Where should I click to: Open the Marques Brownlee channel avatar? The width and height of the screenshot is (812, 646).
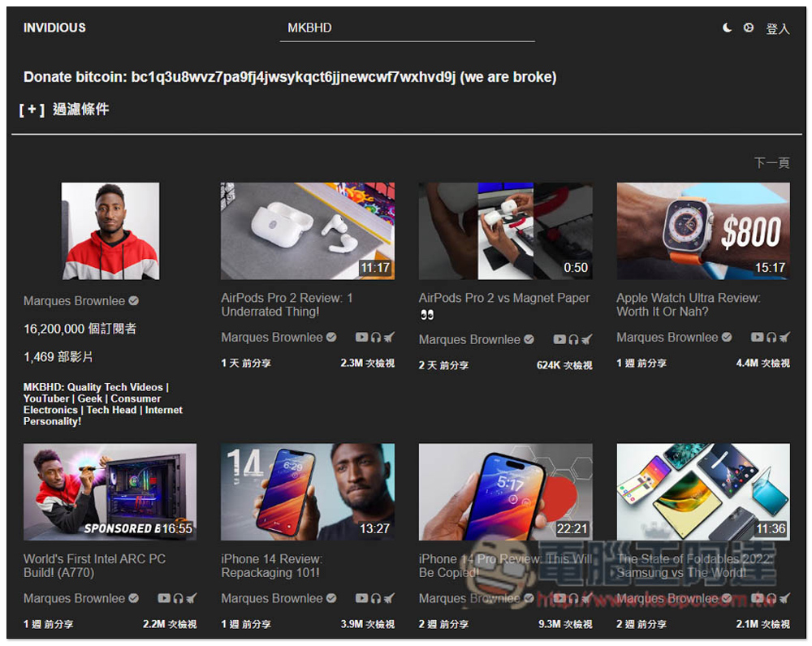(110, 230)
